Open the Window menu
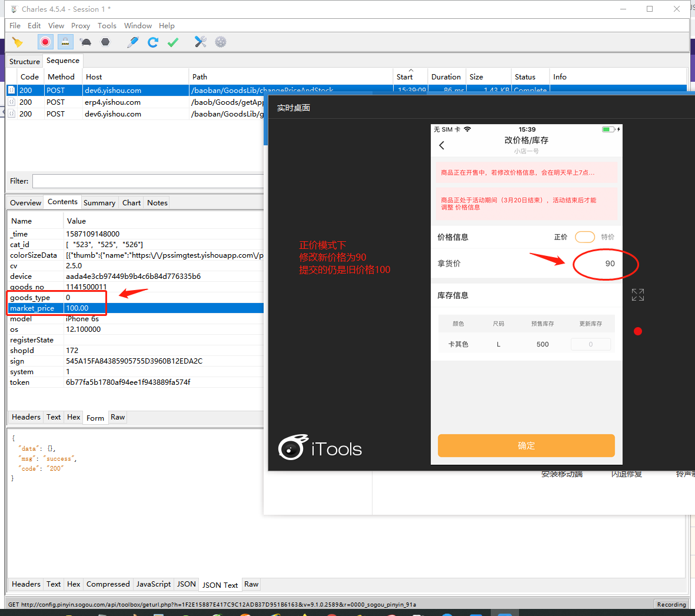Image resolution: width=695 pixels, height=616 pixels. coord(138,26)
